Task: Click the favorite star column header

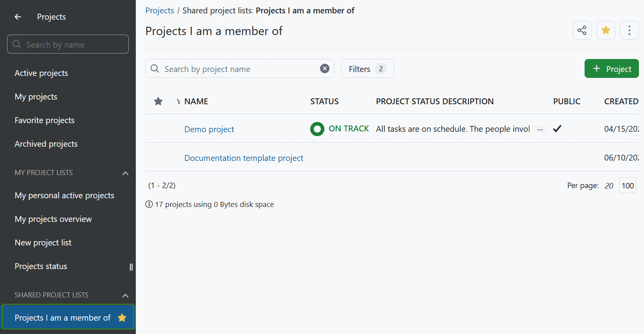Action: pos(158,101)
